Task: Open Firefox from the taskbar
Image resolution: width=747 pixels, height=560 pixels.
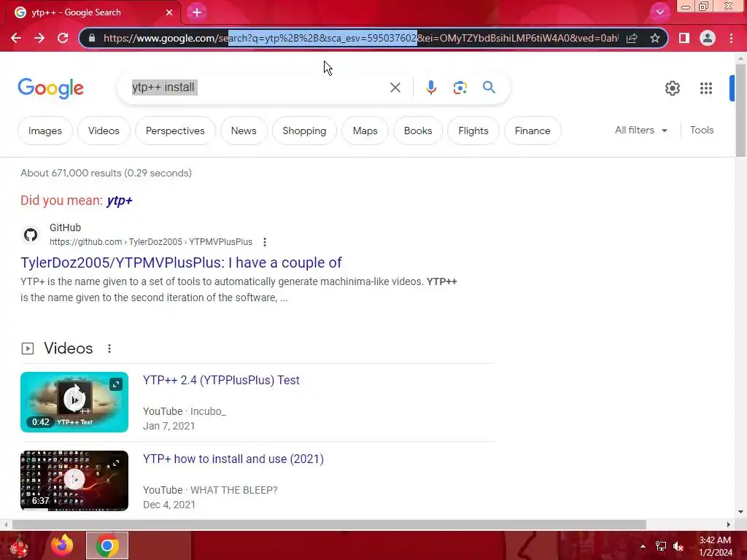Action: (x=62, y=545)
